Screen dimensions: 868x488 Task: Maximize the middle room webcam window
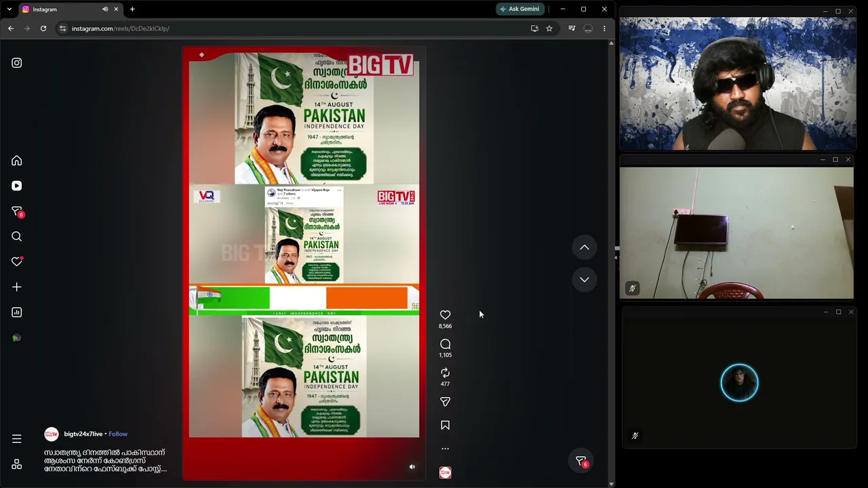point(835,160)
